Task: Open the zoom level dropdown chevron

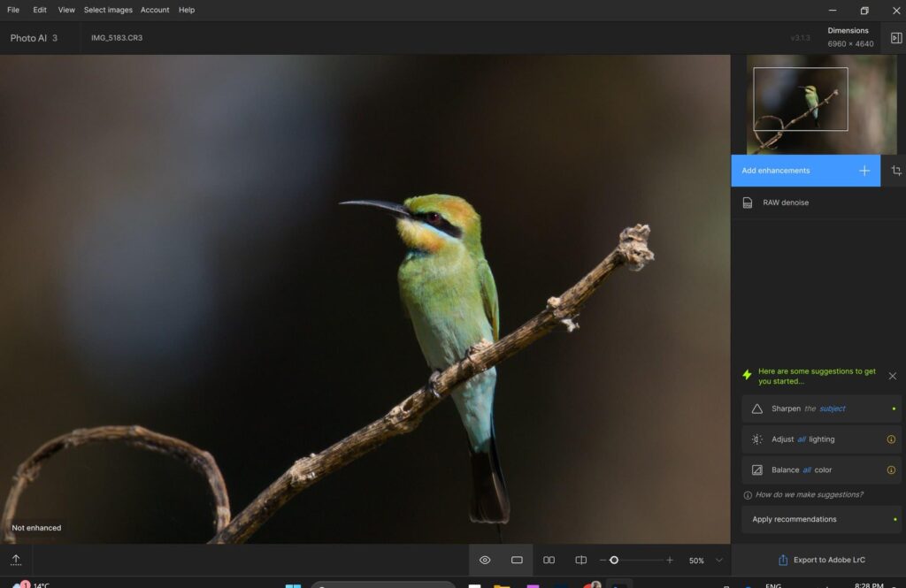Action: 719,561
